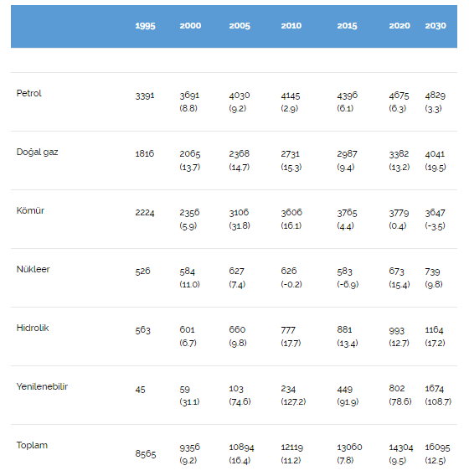Viewport: 469px width, 476px height.
Task: Click the Yenilenebilir row label
Action: [42, 386]
